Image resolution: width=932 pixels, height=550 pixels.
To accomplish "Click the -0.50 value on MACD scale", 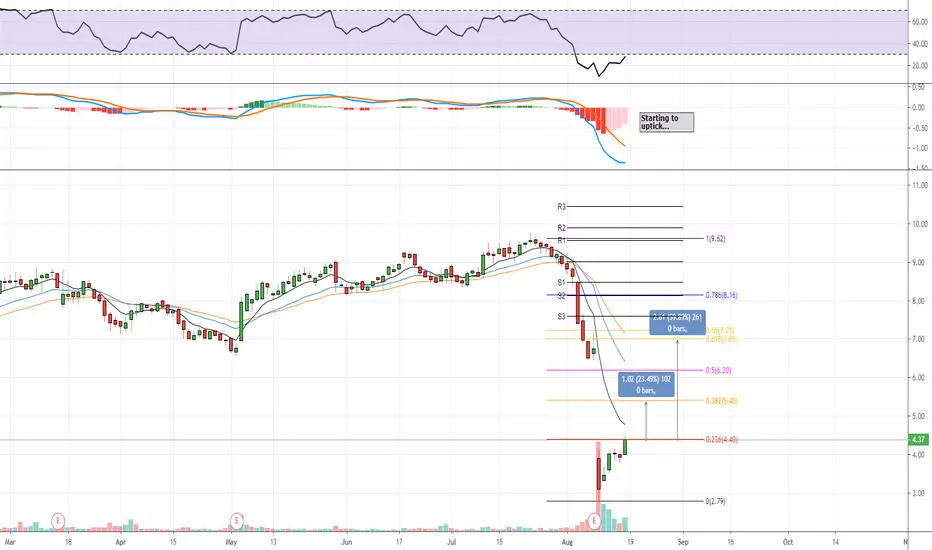I will pyautogui.click(x=920, y=128).
